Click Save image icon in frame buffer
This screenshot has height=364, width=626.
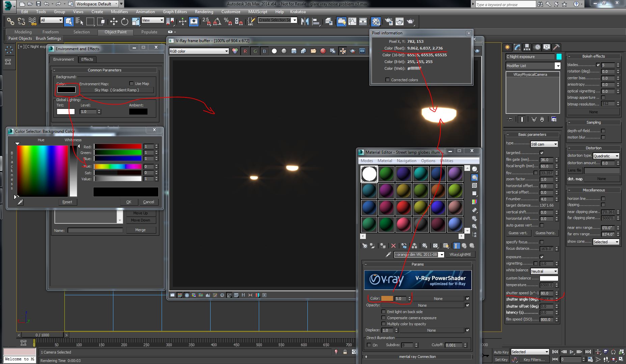(294, 51)
